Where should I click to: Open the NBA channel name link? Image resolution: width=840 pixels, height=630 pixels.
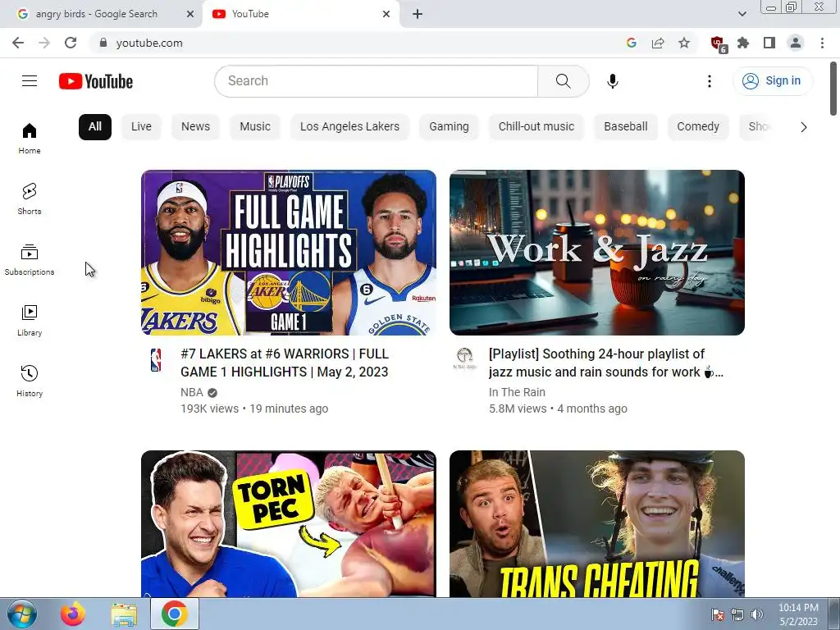pos(192,392)
